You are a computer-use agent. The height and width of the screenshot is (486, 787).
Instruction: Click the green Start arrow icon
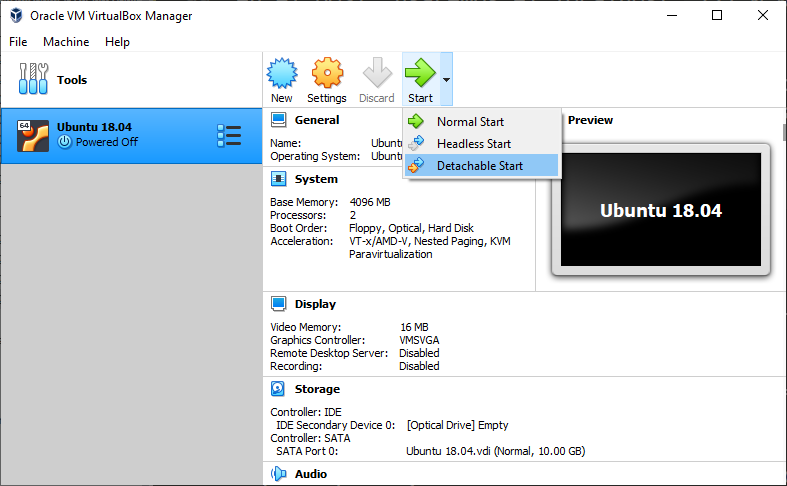(x=420, y=73)
